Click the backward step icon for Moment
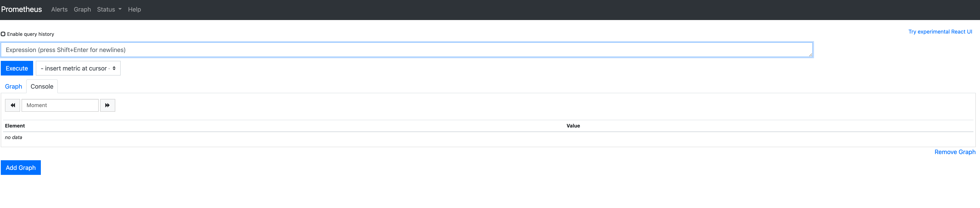 tap(13, 105)
